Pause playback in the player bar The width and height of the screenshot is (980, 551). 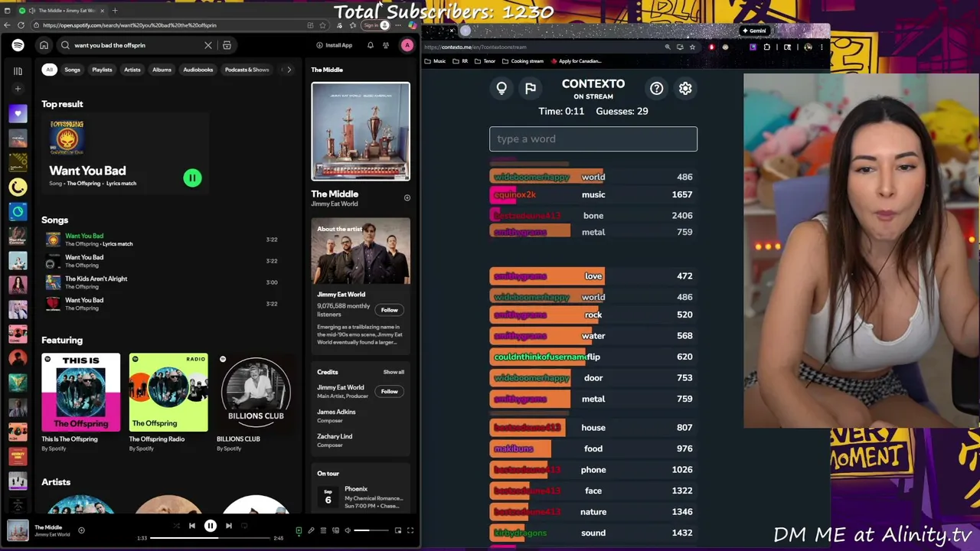pos(210,526)
